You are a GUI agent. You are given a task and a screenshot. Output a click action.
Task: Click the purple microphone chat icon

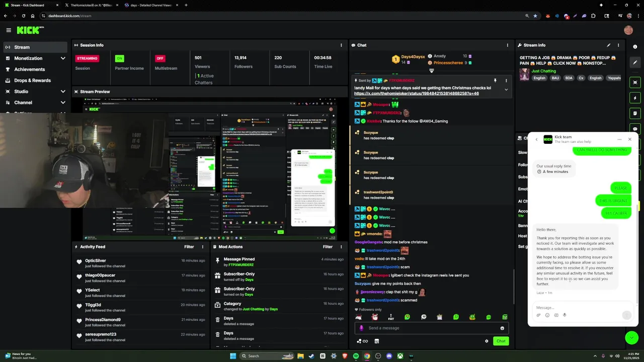(361, 328)
